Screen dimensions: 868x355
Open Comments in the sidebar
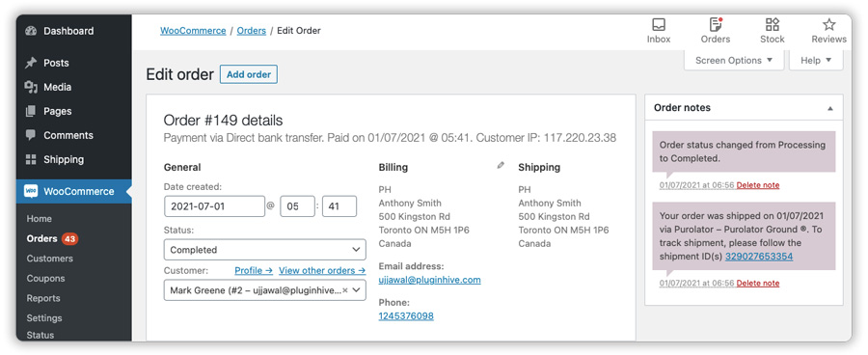pyautogui.click(x=68, y=135)
